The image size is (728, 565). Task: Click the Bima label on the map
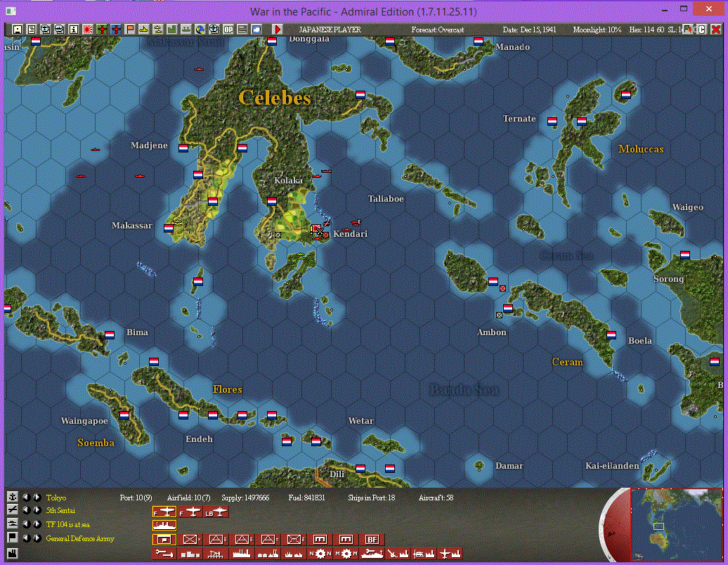(x=138, y=332)
